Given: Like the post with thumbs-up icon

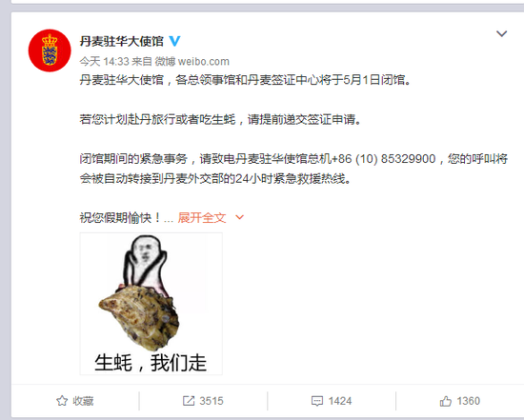Looking at the screenshot, I should pos(446,401).
